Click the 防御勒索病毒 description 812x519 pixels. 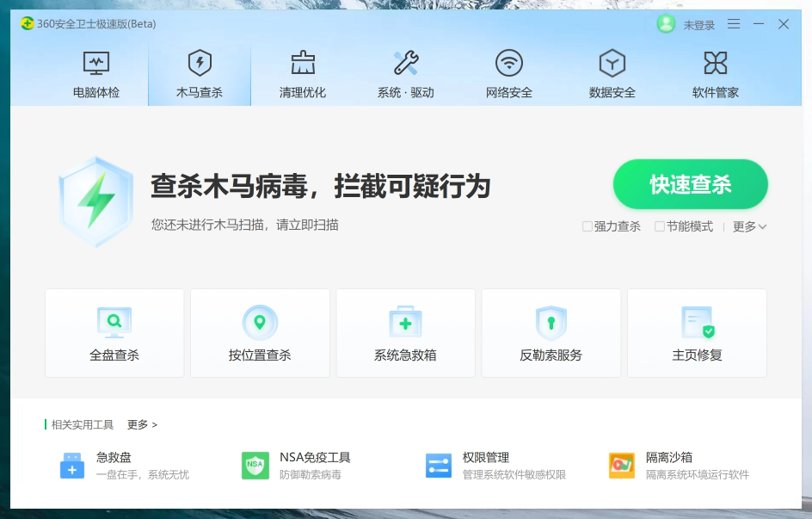(311, 474)
